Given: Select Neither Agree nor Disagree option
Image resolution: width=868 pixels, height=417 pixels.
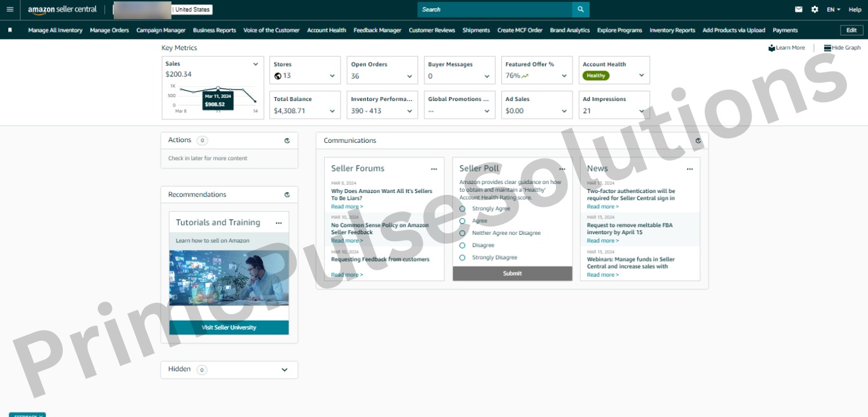Looking at the screenshot, I should [463, 233].
